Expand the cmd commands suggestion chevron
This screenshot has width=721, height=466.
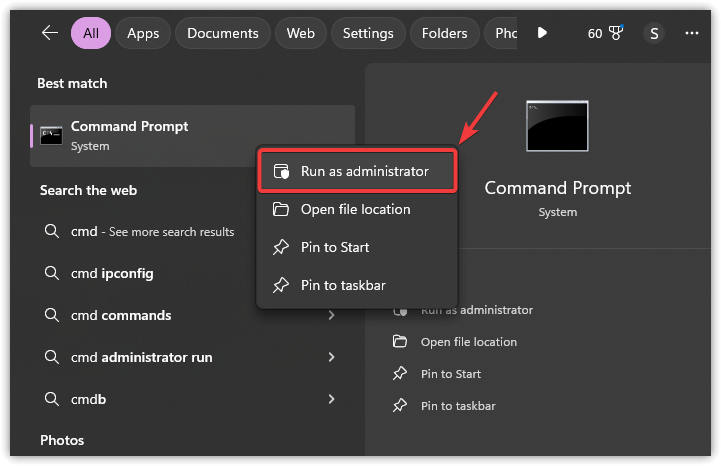point(331,316)
